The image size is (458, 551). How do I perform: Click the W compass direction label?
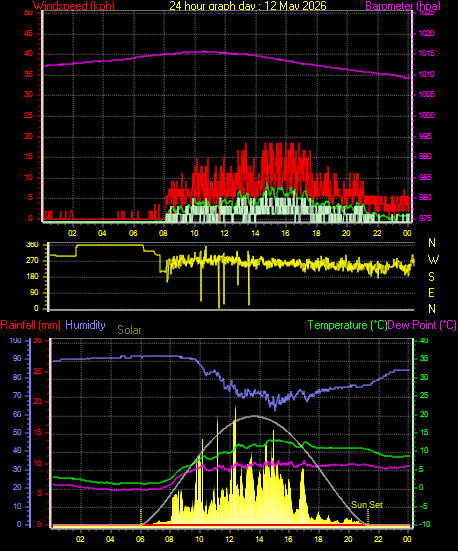(x=433, y=260)
